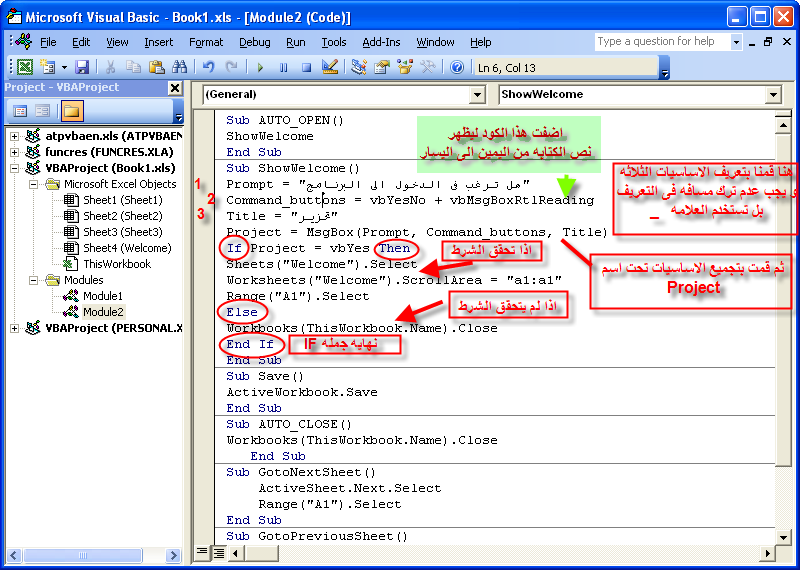The image size is (800, 570).
Task: Click the code window scroll up arrow
Action: [x=783, y=125]
